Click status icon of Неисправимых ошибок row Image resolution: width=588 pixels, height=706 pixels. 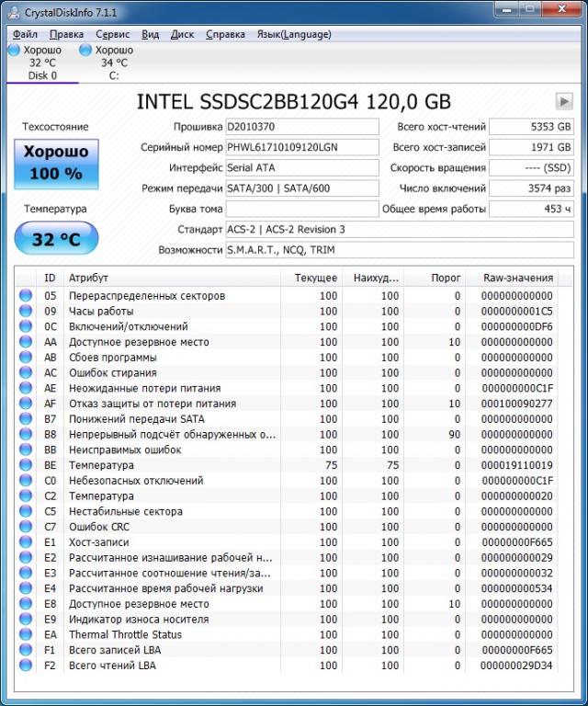26,450
